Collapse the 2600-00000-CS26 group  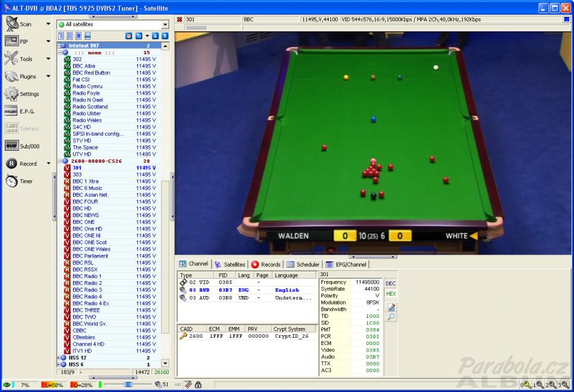(x=60, y=161)
